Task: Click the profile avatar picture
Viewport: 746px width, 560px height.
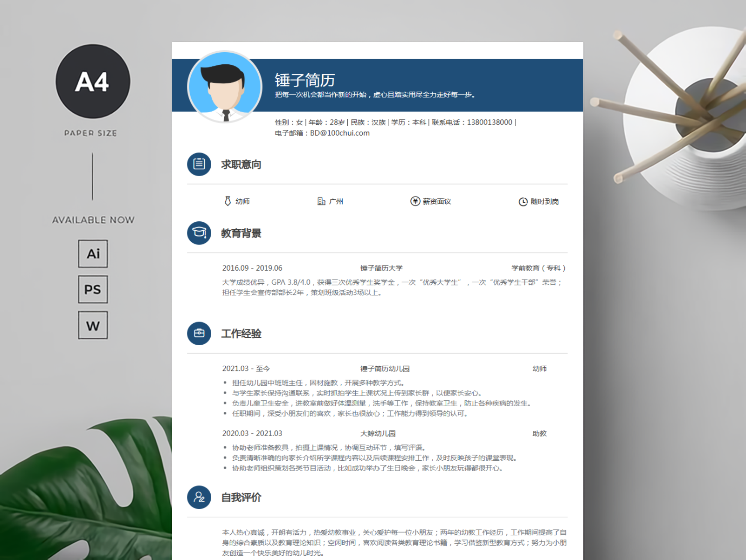Action: point(225,87)
